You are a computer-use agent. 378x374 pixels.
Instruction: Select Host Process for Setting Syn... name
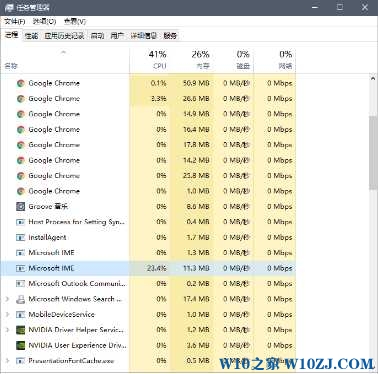[x=76, y=222]
